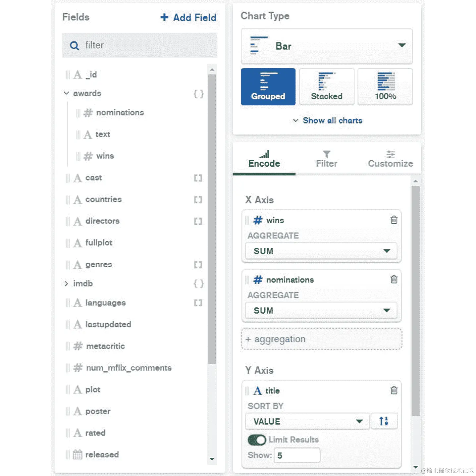Select the 100% stacked bar variant
This screenshot has height=476, width=476.
[385, 87]
